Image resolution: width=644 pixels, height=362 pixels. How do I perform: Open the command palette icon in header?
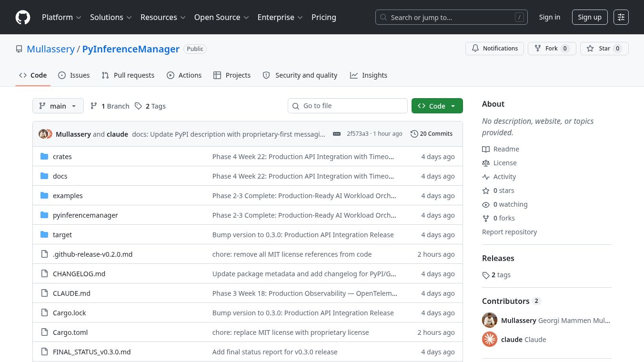[x=621, y=17]
